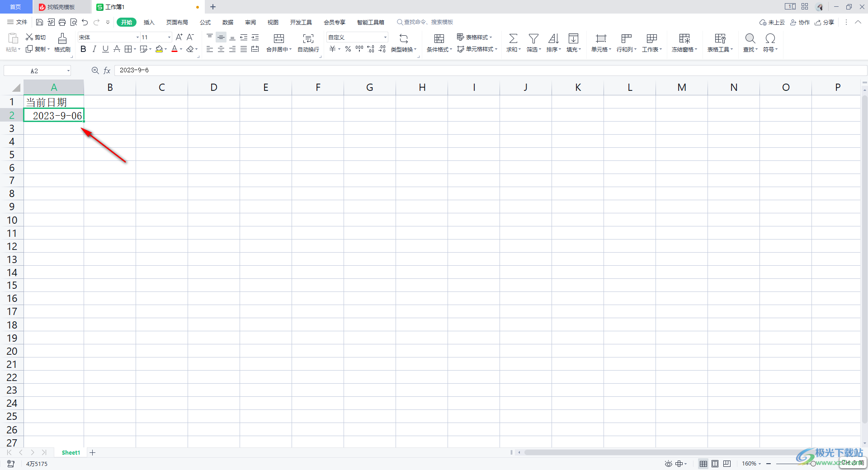Expand the font name dropdown 宋体
The width and height of the screenshot is (868, 470).
coord(137,38)
